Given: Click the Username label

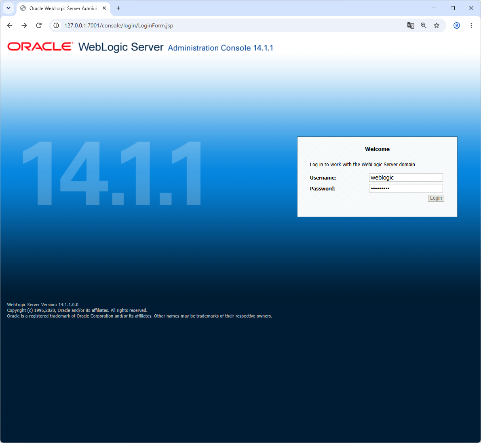Looking at the screenshot, I should [x=323, y=178].
